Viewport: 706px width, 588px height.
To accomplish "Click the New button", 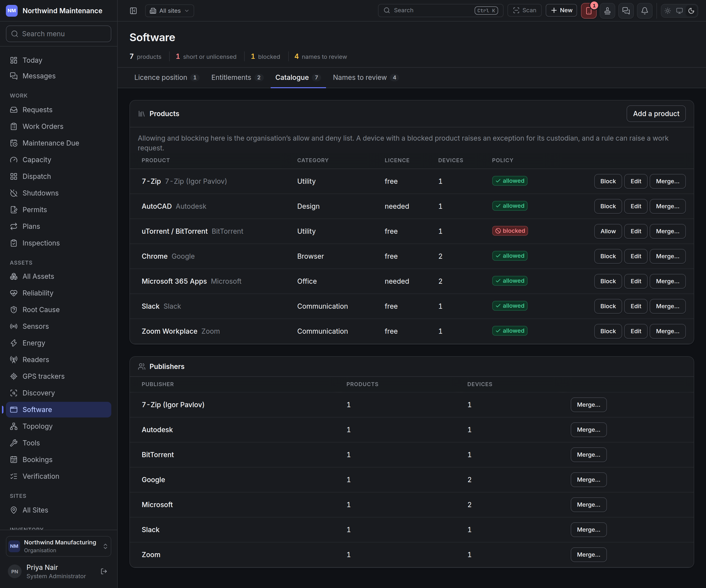I will (561, 11).
